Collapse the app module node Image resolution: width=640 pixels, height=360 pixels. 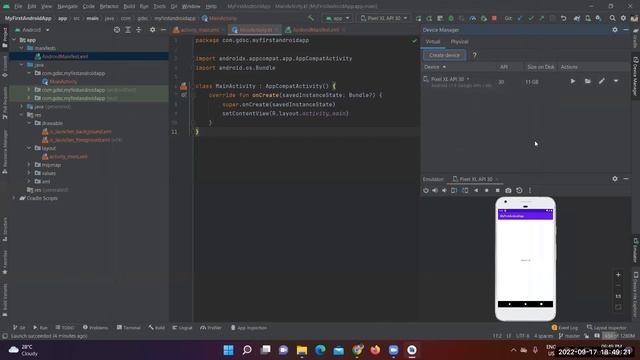point(15,40)
